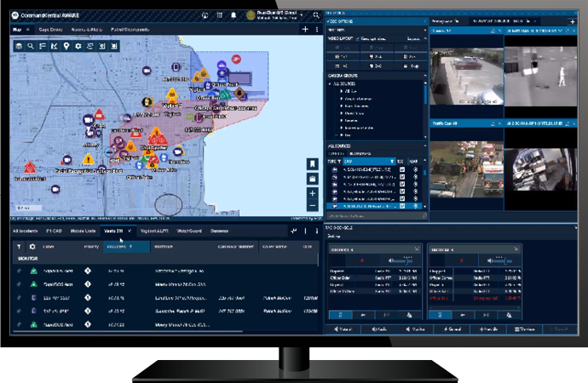Toggle third camera checkbox in All Sources list
The image size is (588, 383).
401,185
